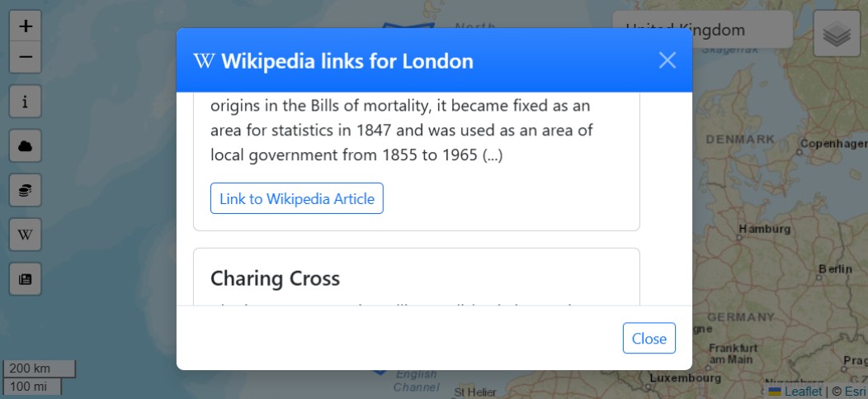Open the news newspaper button
Screen dimensions: 868x399
coord(26,279)
